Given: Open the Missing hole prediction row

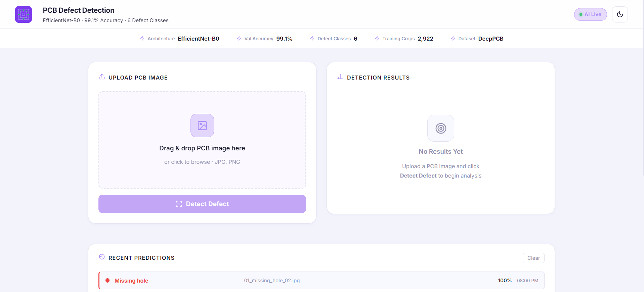Looking at the screenshot, I should coord(321,281).
